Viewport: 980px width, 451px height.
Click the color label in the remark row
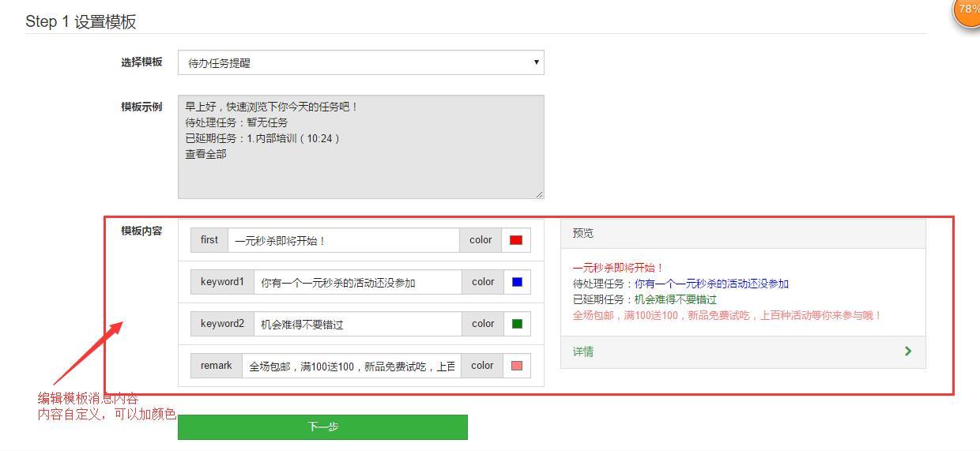coord(482,366)
